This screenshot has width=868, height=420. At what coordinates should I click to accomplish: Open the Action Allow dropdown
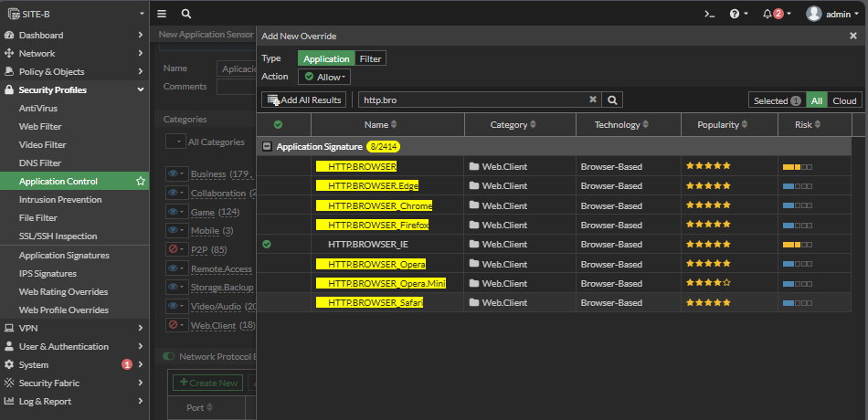(x=326, y=78)
